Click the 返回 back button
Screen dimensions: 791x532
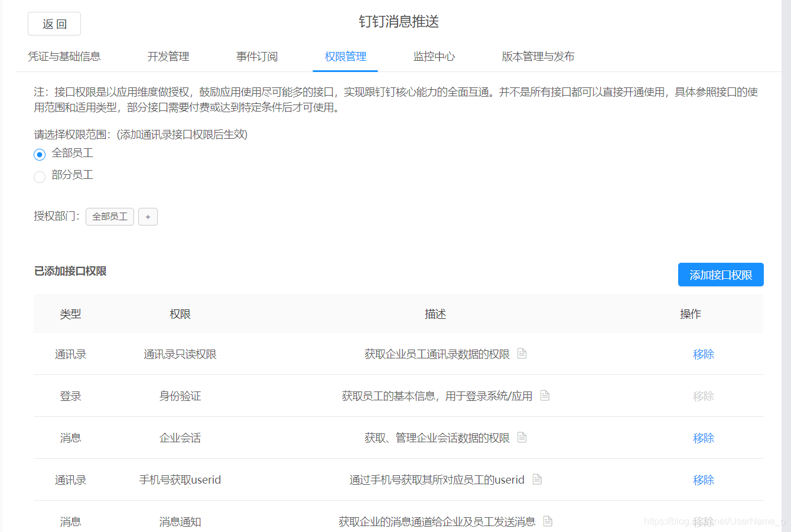click(x=54, y=24)
